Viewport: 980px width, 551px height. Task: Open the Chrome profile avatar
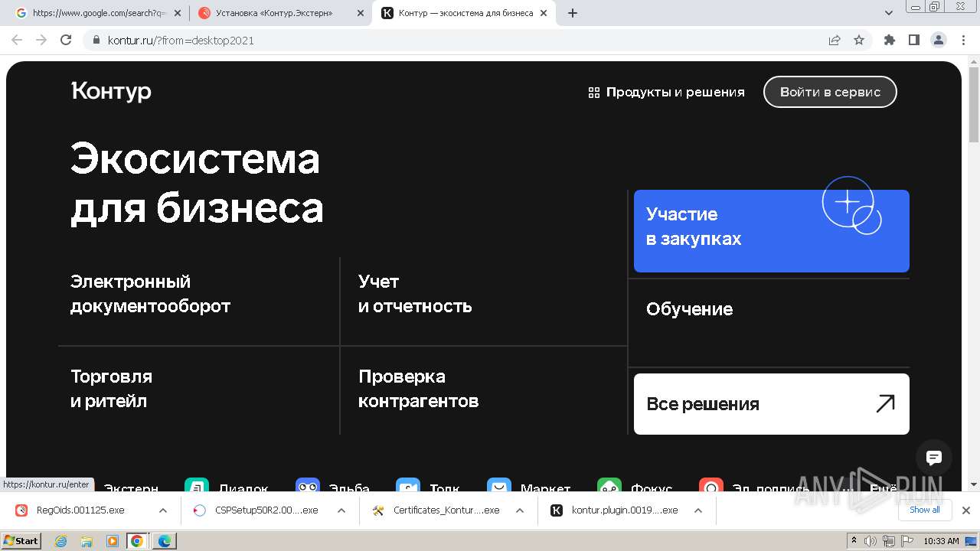tap(939, 41)
